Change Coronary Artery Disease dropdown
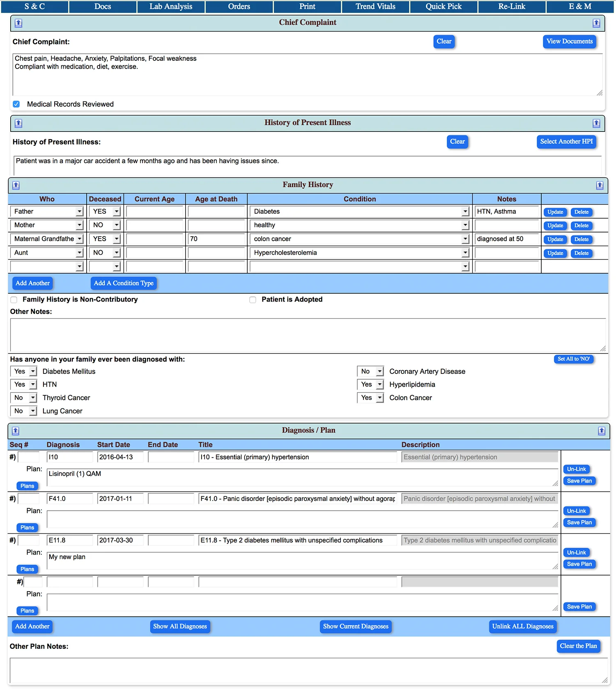This screenshot has height=689, width=616. pyautogui.click(x=370, y=371)
